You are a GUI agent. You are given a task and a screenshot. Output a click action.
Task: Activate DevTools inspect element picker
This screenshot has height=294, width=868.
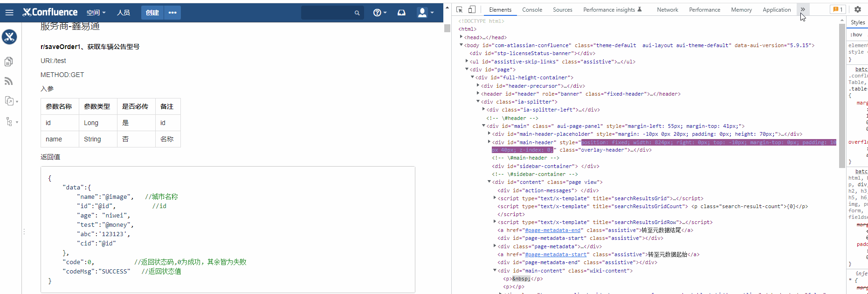tap(460, 9)
